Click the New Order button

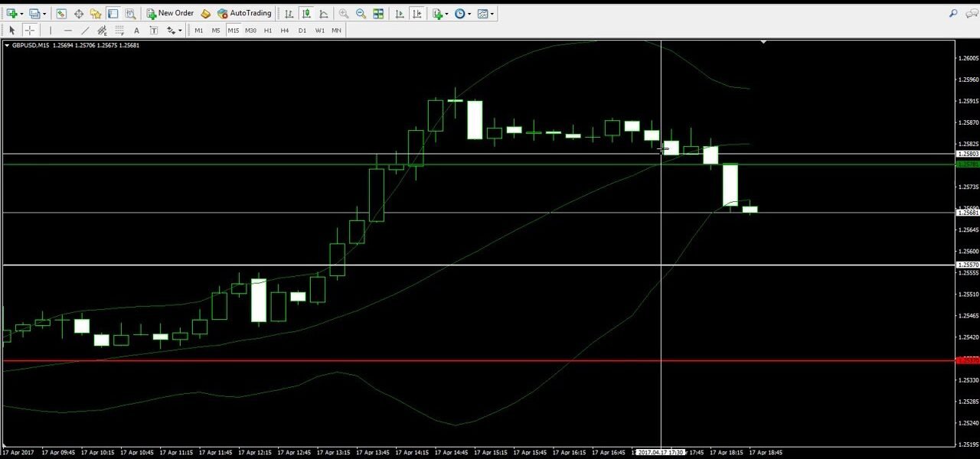coord(170,13)
